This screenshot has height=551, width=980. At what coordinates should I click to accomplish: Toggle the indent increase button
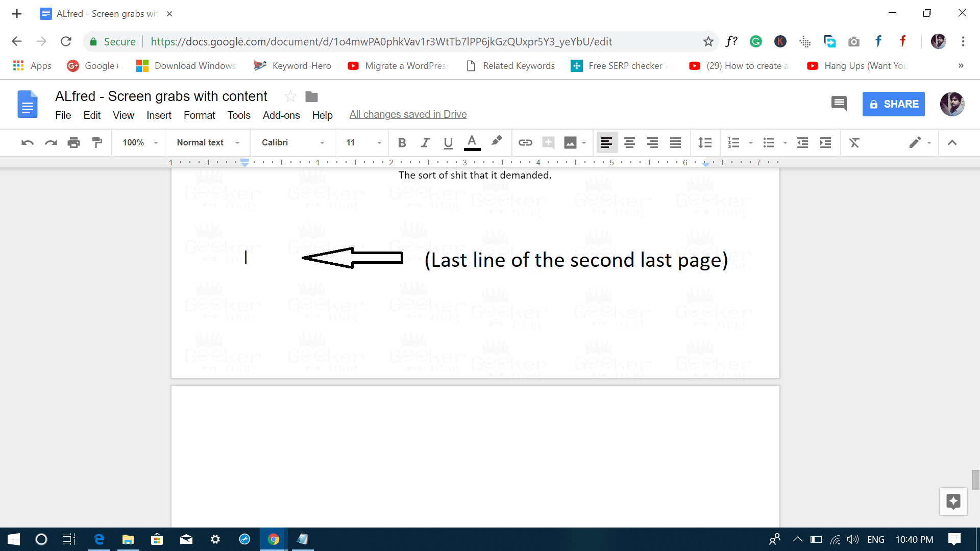click(x=824, y=142)
